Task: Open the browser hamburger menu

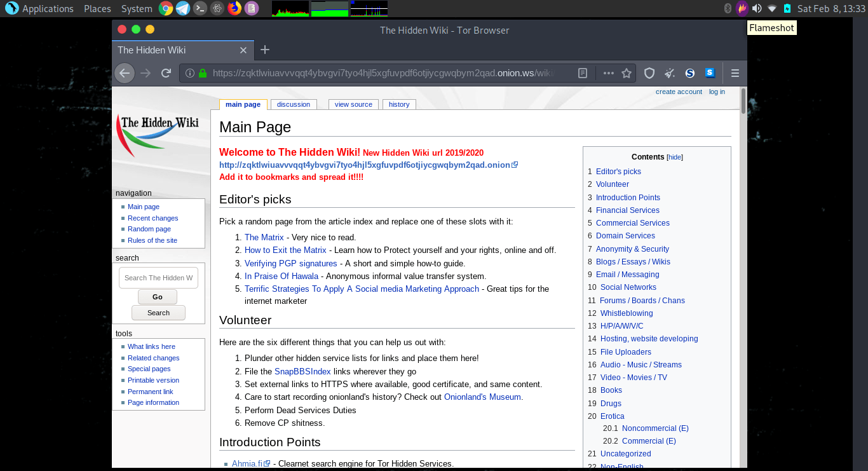Action: 735,73
